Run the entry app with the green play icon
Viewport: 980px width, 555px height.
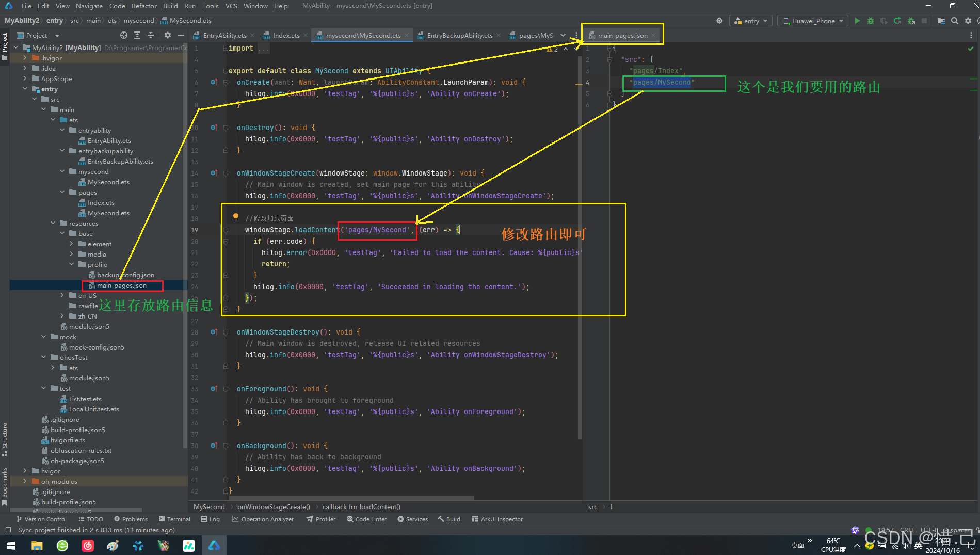[x=857, y=21]
